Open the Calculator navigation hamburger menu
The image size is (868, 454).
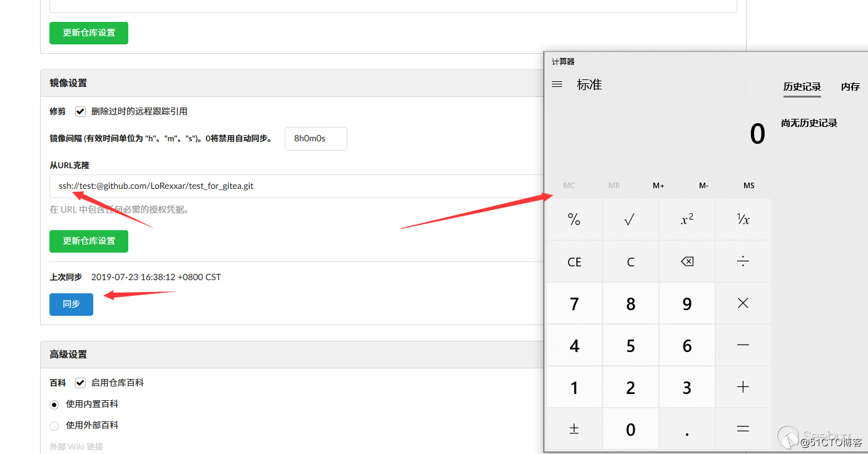[557, 84]
